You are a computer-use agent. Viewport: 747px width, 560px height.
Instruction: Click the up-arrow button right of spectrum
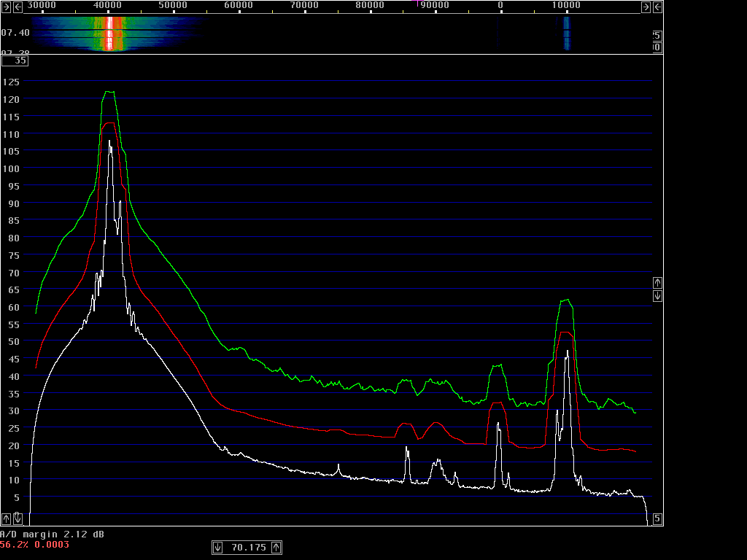pos(657,283)
